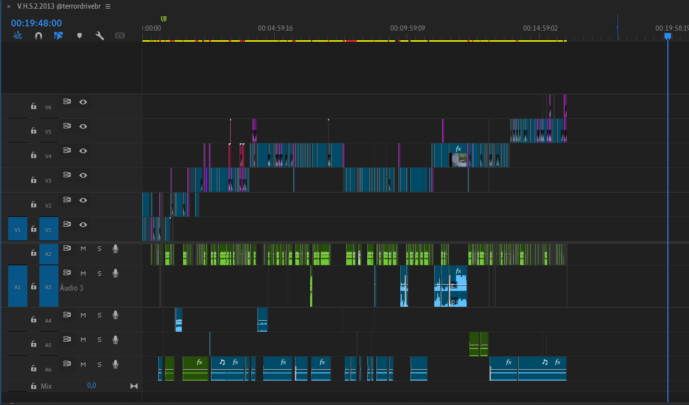Toggle closed captions CC icon
689x405 pixels.
(120, 36)
